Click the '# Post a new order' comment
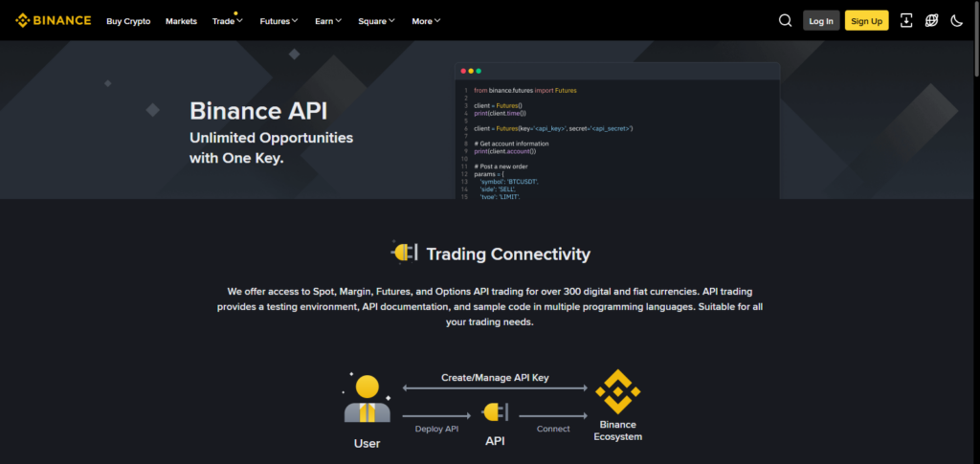Image resolution: width=980 pixels, height=464 pixels. [x=501, y=166]
